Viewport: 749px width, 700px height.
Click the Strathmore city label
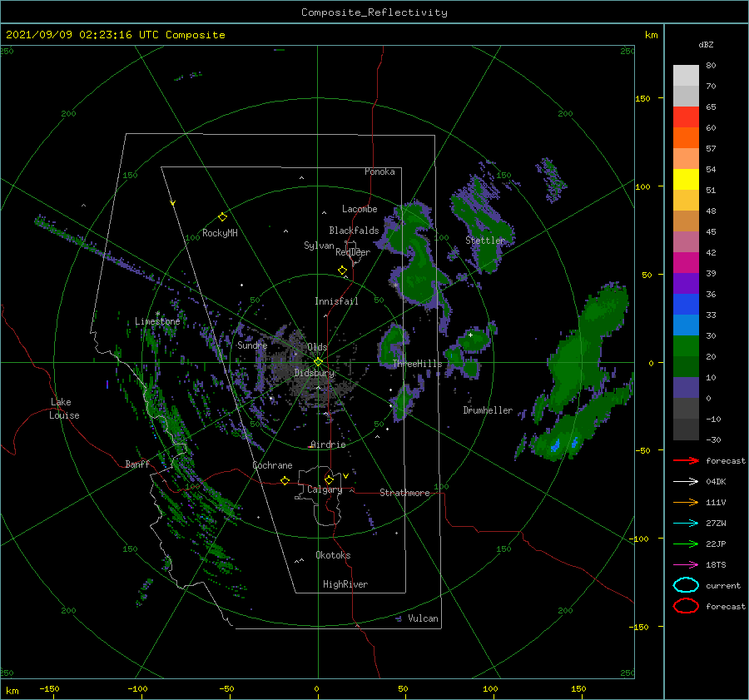click(404, 493)
